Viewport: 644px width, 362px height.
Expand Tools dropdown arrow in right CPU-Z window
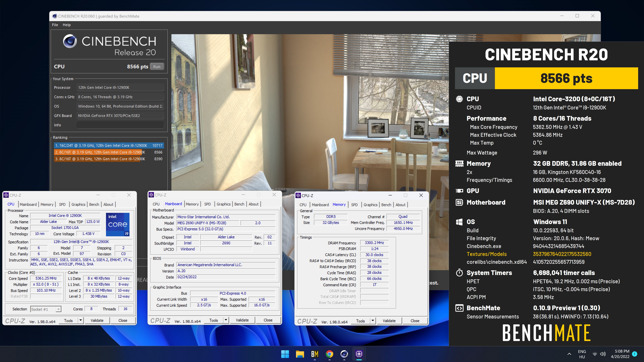click(373, 321)
